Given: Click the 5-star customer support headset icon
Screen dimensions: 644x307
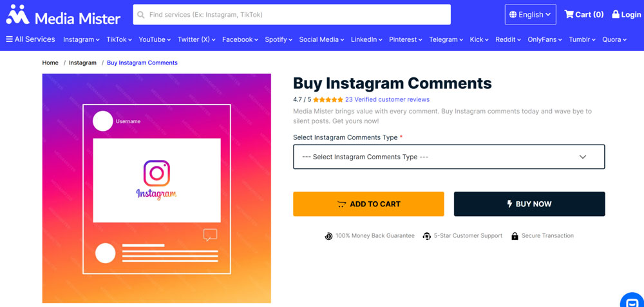Looking at the screenshot, I should [426, 236].
